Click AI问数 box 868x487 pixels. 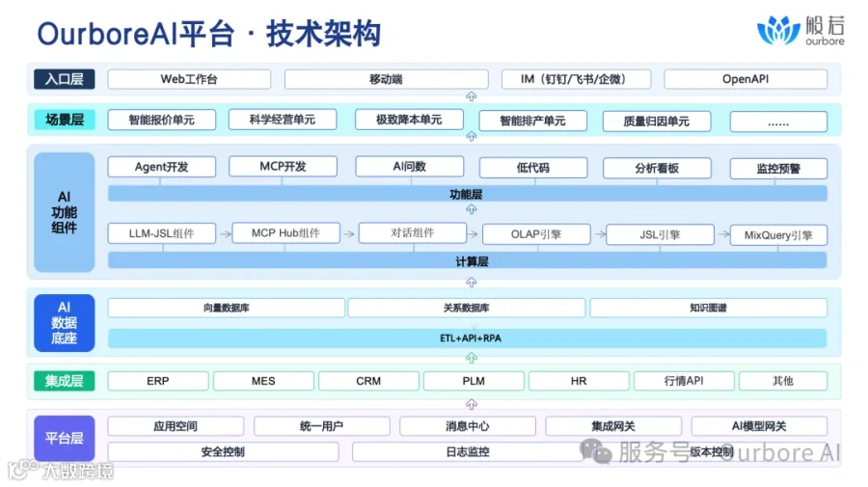pyautogui.click(x=410, y=166)
